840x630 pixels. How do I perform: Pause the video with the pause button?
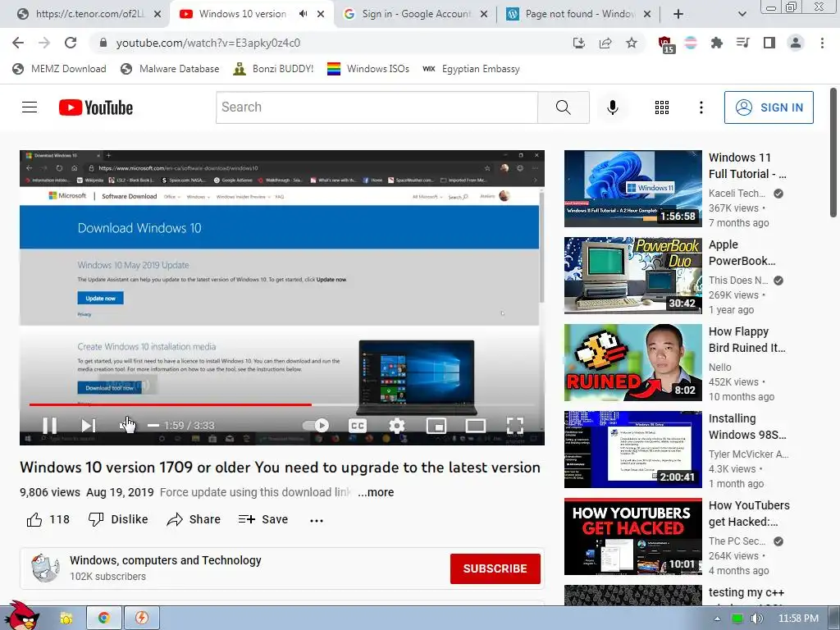[x=49, y=426]
